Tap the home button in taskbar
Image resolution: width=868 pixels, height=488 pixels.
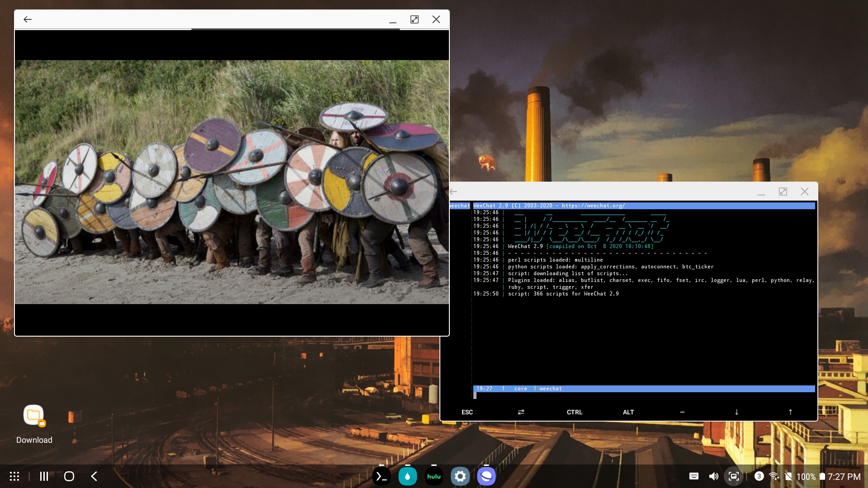[x=69, y=476]
